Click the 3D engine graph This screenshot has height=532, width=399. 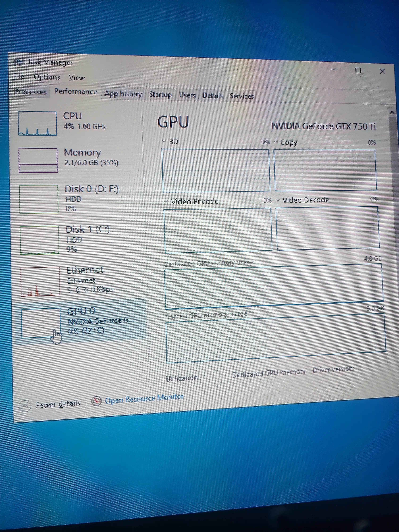point(216,170)
